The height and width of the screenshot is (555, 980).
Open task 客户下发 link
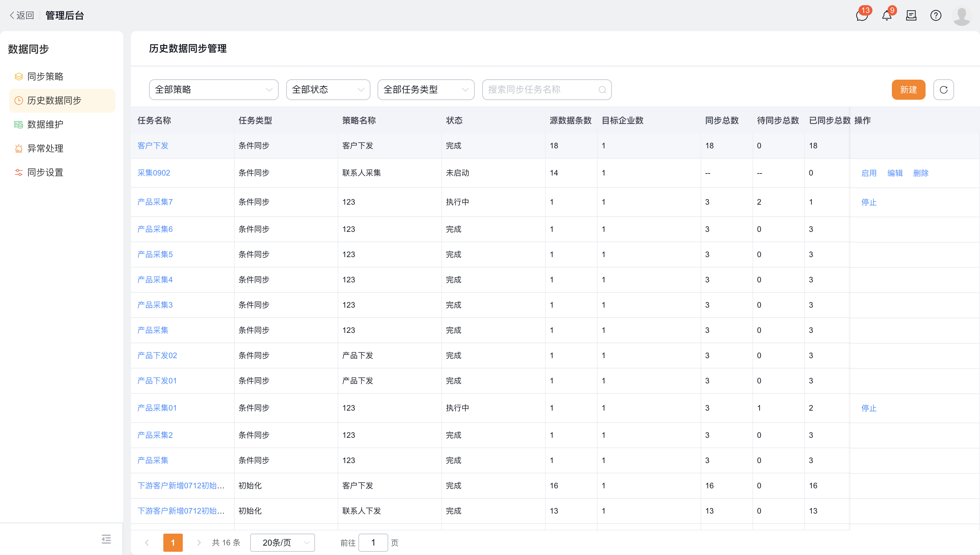pyautogui.click(x=153, y=146)
